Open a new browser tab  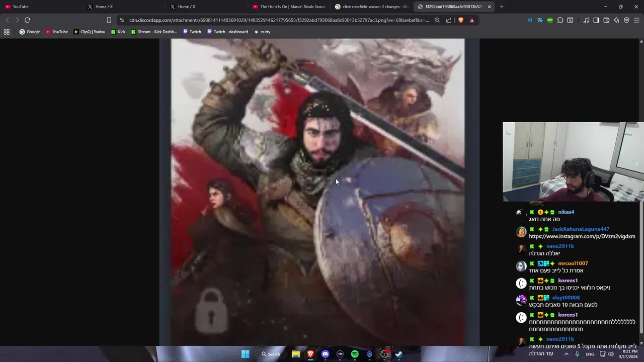[502, 7]
